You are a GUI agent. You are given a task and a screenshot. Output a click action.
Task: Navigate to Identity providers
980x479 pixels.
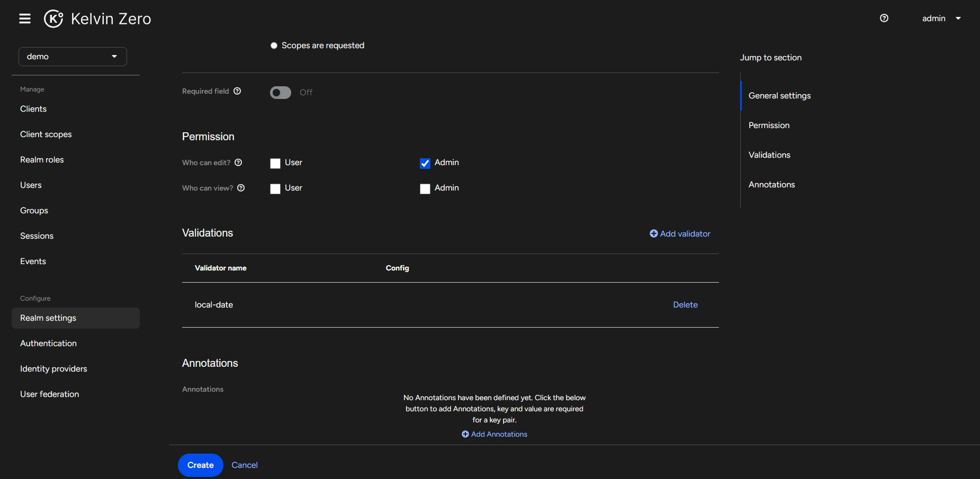click(53, 368)
